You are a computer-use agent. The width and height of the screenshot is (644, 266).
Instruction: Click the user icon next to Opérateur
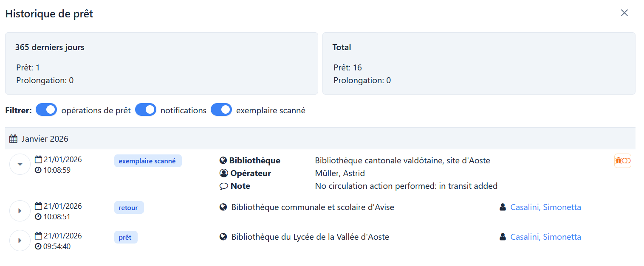click(224, 174)
